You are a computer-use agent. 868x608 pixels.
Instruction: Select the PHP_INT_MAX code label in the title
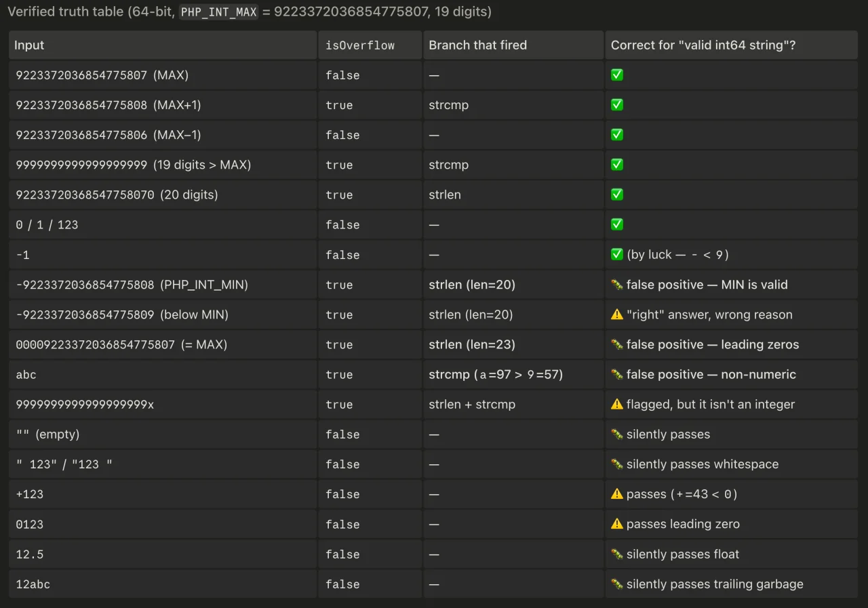[219, 12]
